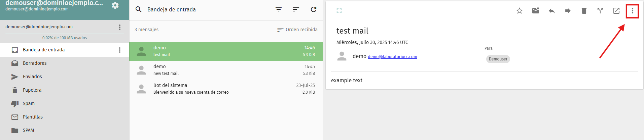Open message in a new window
Image resolution: width=644 pixels, height=140 pixels.
click(616, 11)
